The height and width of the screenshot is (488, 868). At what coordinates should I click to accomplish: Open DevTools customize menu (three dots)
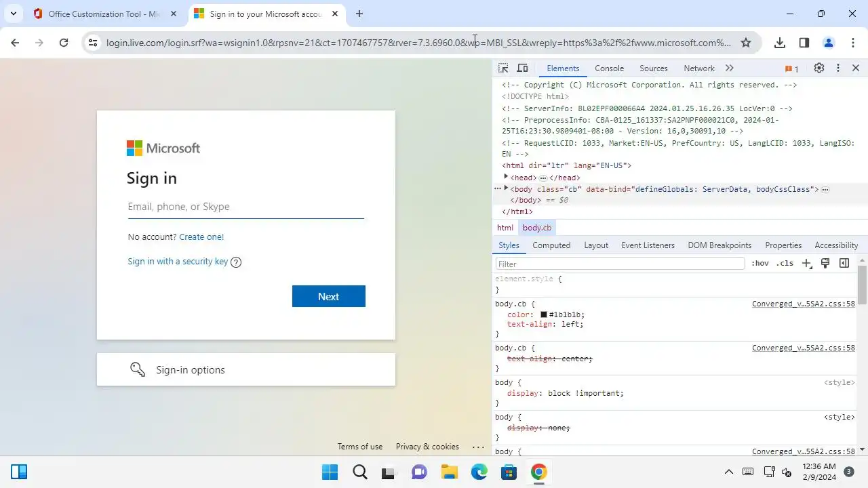click(x=838, y=68)
